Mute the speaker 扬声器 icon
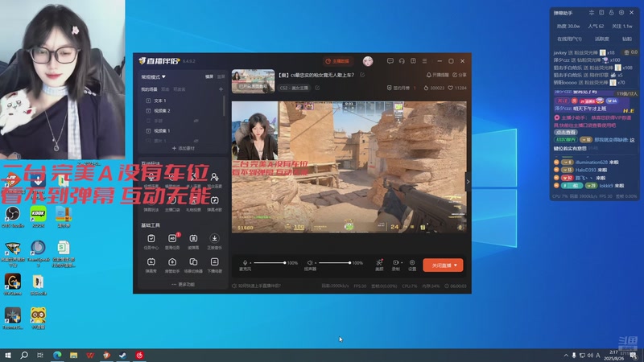This screenshot has width=644, height=362. click(x=310, y=263)
